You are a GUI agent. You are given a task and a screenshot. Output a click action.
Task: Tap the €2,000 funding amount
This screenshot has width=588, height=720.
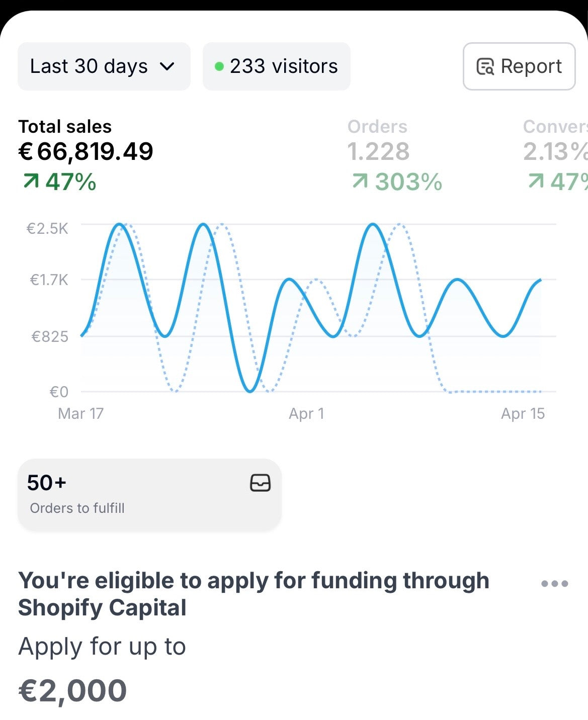tap(73, 690)
